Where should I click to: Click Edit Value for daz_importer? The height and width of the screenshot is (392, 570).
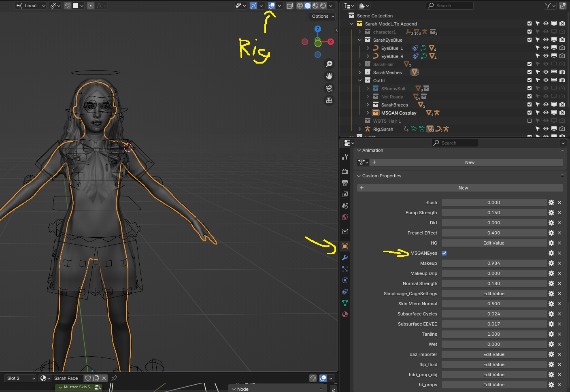click(x=494, y=354)
